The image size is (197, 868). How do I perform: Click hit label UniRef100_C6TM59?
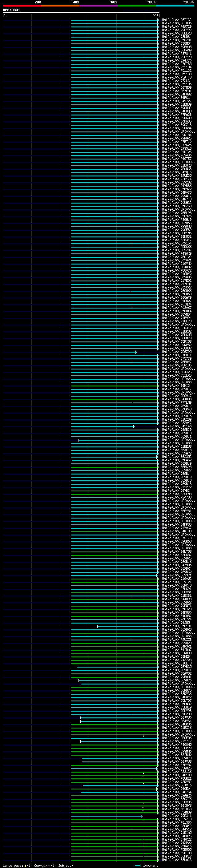click(177, 88)
